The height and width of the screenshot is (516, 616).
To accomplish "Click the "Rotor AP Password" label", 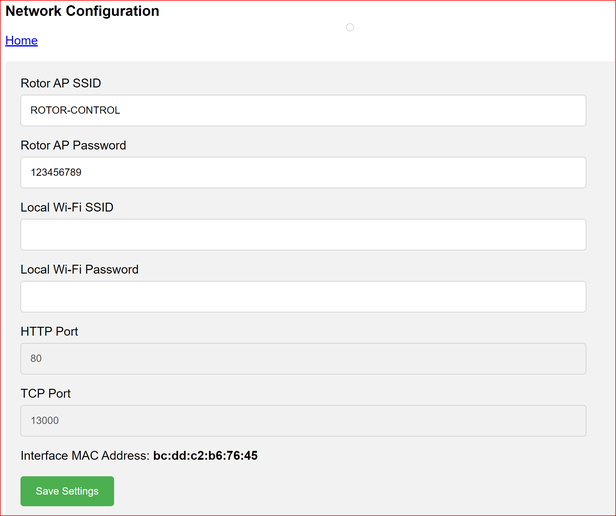I will (73, 145).
